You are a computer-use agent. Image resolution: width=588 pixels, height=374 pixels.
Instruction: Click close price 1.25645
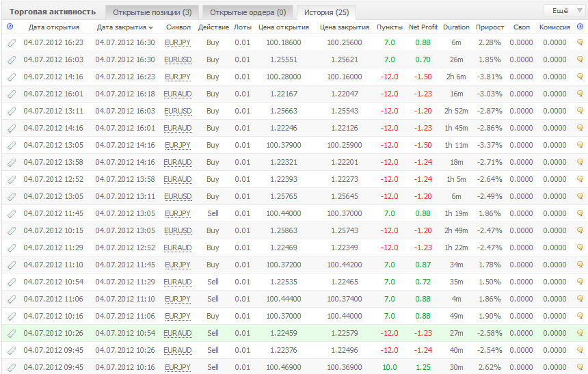pyautogui.click(x=345, y=196)
